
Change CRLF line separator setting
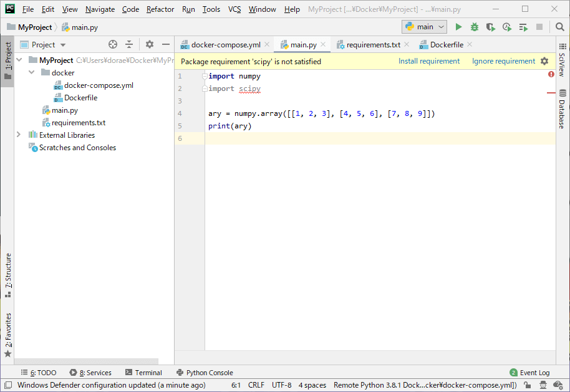pos(256,385)
